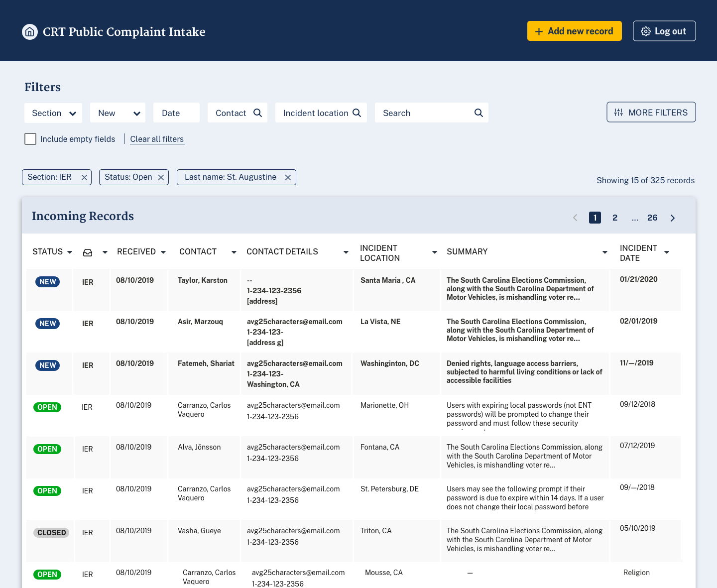
Task: Click NEW badge in Fatemeh, Shariat row
Action: tap(48, 365)
